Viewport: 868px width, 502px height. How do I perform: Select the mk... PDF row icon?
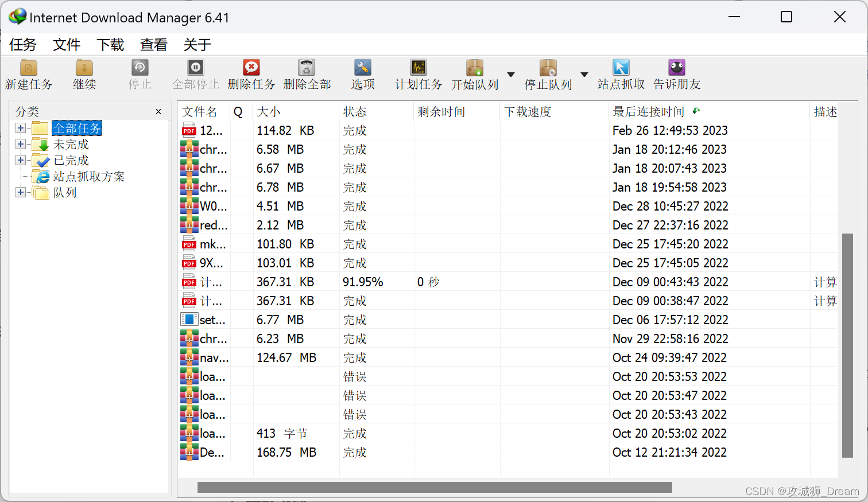(x=189, y=244)
